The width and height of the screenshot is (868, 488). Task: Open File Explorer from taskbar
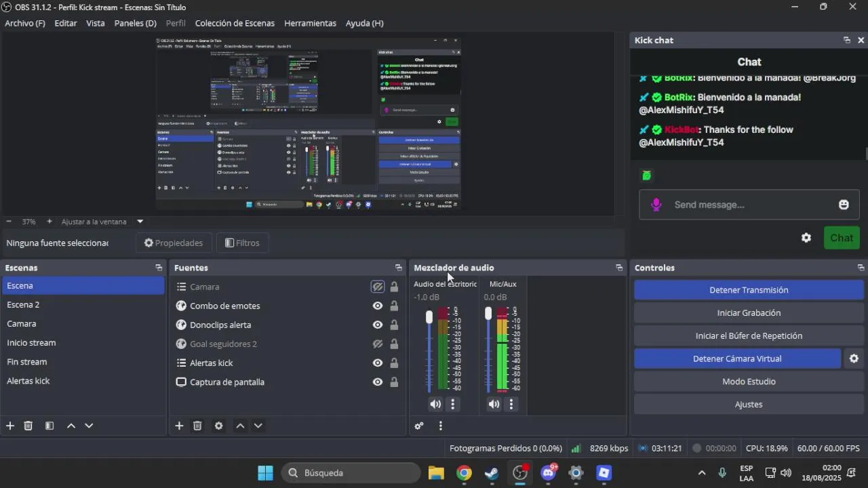[x=436, y=473]
